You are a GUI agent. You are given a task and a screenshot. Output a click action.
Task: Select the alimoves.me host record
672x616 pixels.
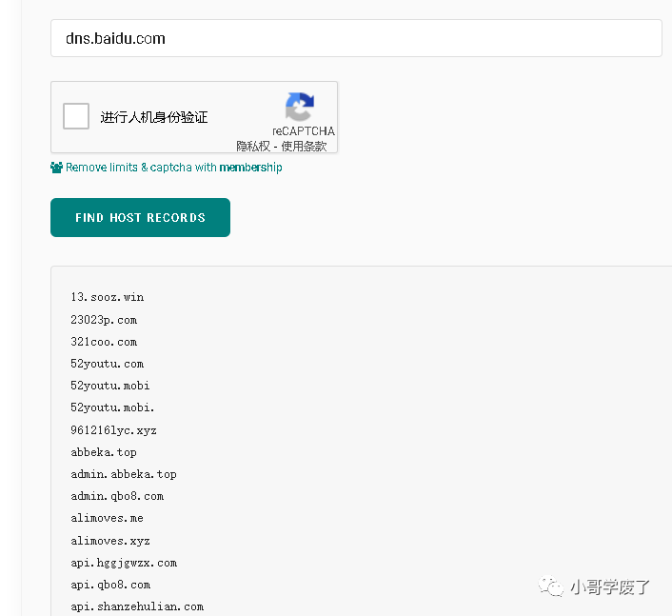pyautogui.click(x=107, y=518)
